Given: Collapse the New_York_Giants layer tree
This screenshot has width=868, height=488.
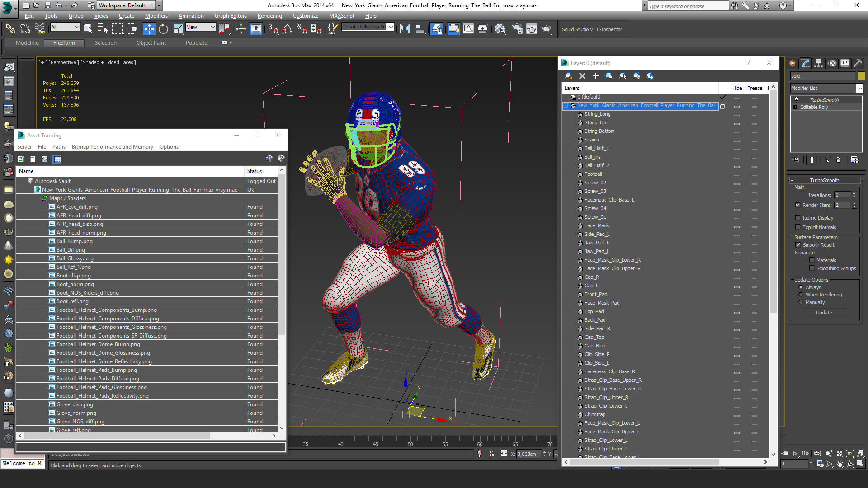Looking at the screenshot, I should point(566,106).
